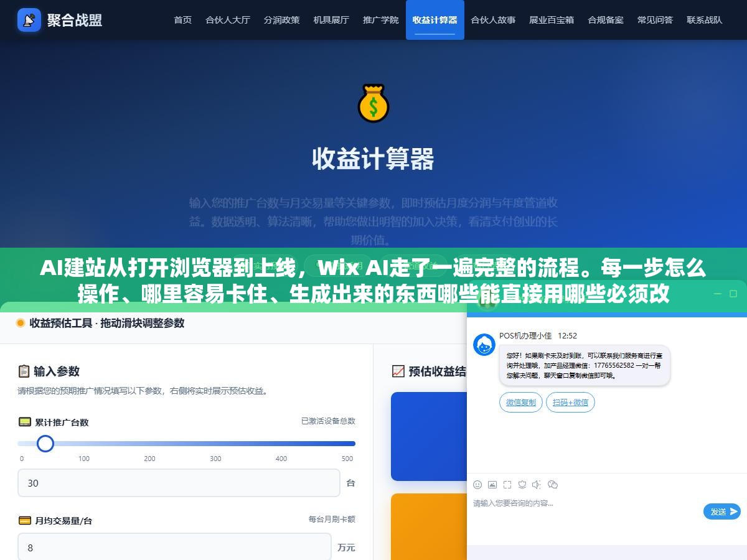The width and height of the screenshot is (747, 560).
Task: Go to 合伙人大厅 page
Action: coord(228,20)
